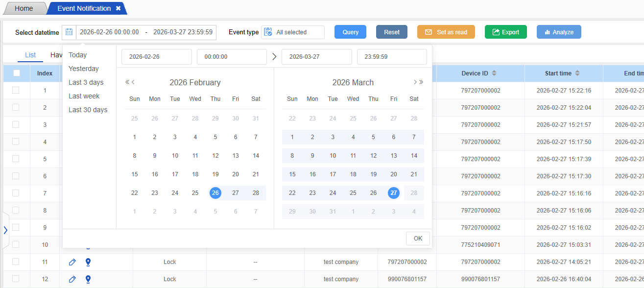Toggle the select-all checkbox in table header

pos(17,73)
